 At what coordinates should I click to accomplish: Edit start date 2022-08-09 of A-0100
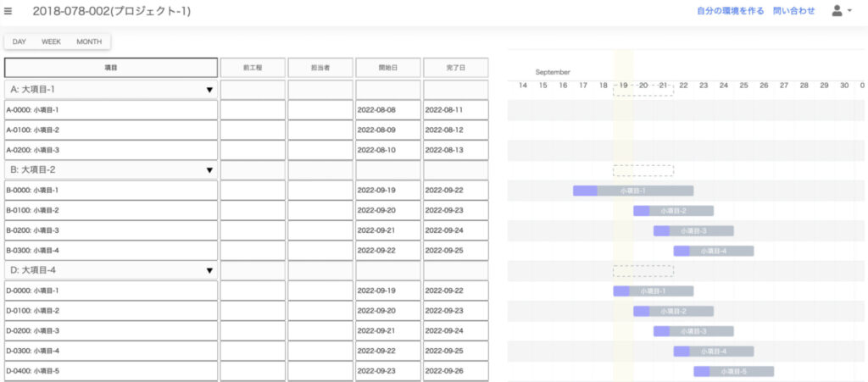click(x=388, y=130)
